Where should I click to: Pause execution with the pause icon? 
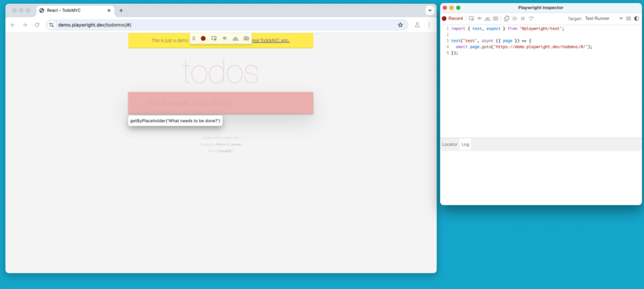coord(523,18)
